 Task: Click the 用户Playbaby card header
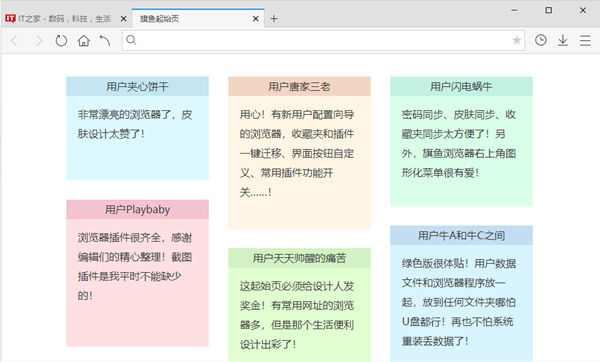point(137,209)
